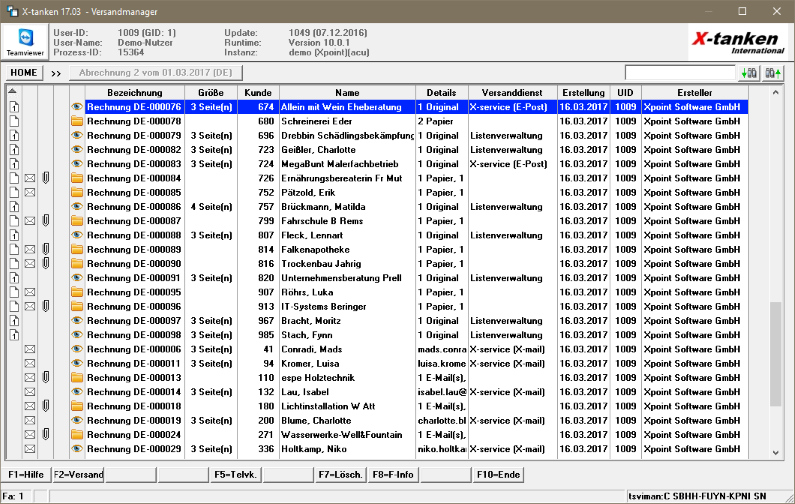Click the envelope icon in the DE-000084 row
The height and width of the screenshot is (504, 795).
(30, 178)
